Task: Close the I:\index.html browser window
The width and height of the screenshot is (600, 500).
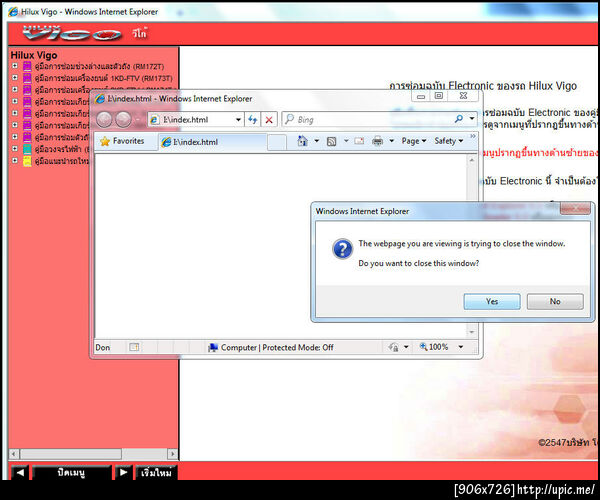Action: 463,96
